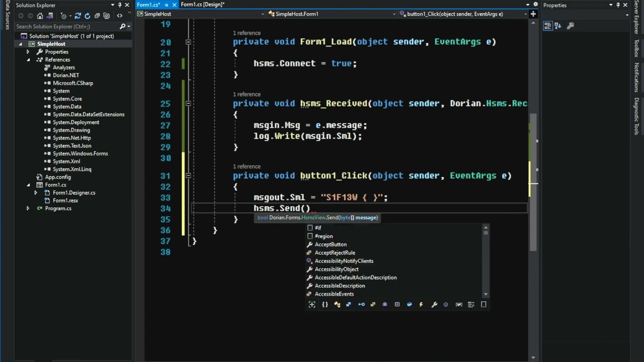The height and width of the screenshot is (362, 644).
Task: Toggle the Enums filter in IntelliSense
Action: point(373,304)
